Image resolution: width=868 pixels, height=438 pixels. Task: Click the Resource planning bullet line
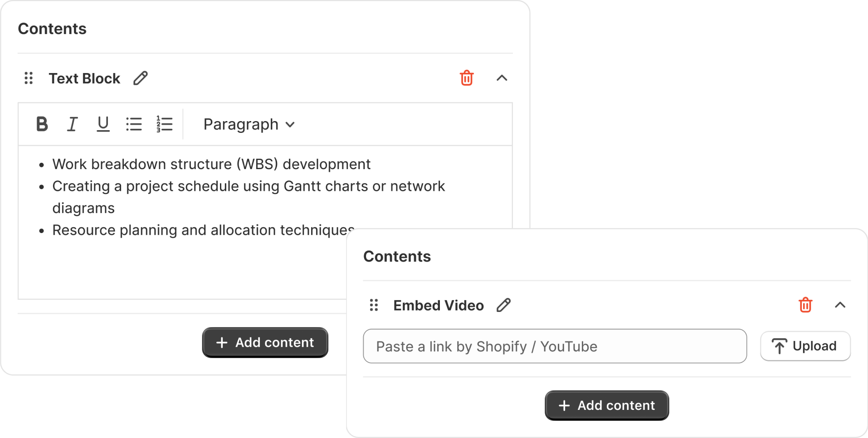click(x=200, y=230)
